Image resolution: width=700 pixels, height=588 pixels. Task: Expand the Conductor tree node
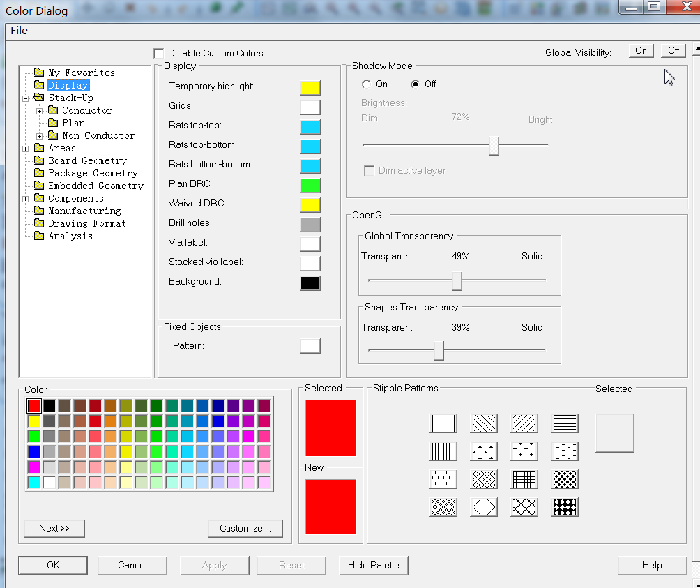click(40, 111)
